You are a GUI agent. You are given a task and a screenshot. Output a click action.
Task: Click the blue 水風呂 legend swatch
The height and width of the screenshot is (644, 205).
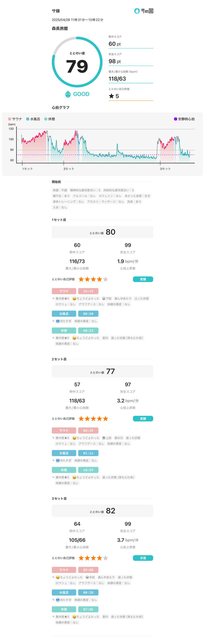pos(28,119)
